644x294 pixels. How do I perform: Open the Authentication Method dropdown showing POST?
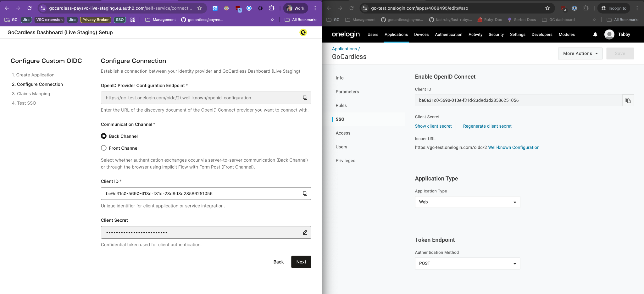(x=467, y=263)
